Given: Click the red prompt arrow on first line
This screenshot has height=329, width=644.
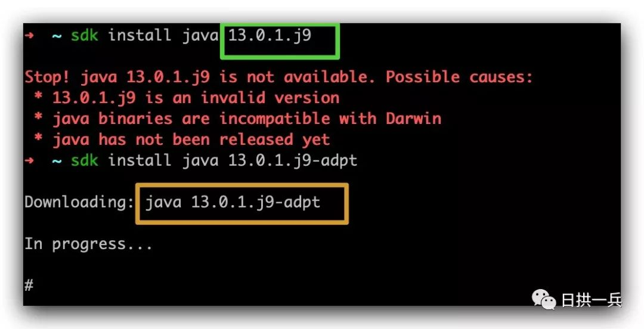Looking at the screenshot, I should pyautogui.click(x=29, y=35).
